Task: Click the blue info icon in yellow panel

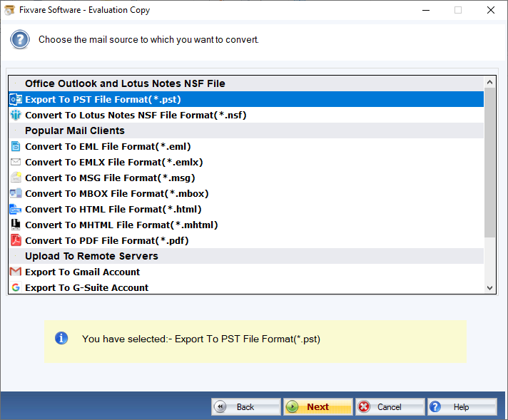Action: point(61,339)
